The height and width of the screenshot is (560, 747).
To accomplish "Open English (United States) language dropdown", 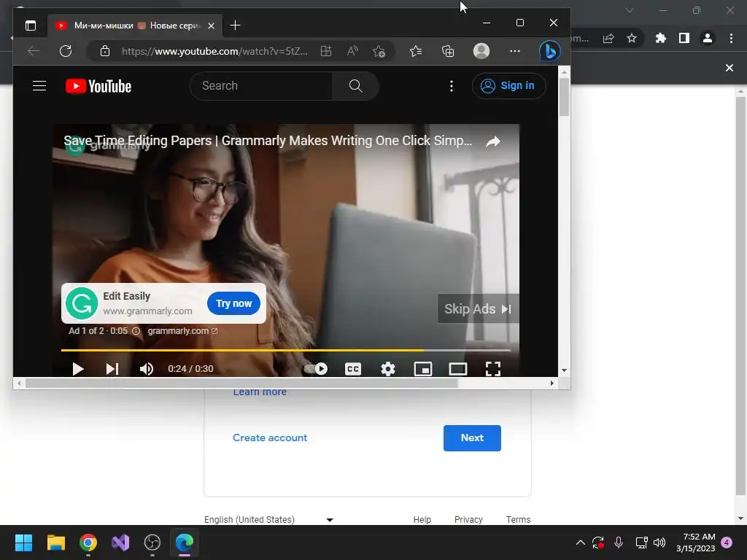I will coord(268,519).
